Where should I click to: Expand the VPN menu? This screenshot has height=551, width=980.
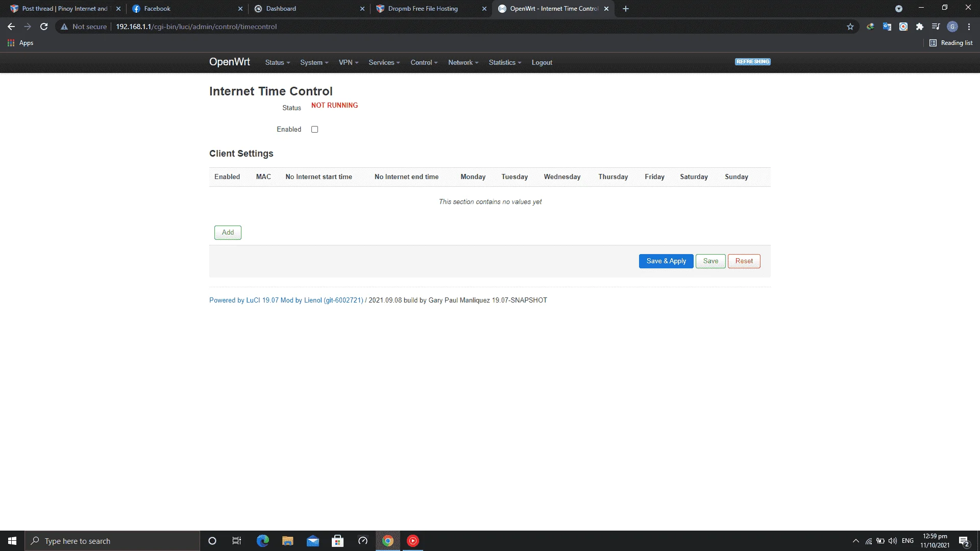[349, 62]
